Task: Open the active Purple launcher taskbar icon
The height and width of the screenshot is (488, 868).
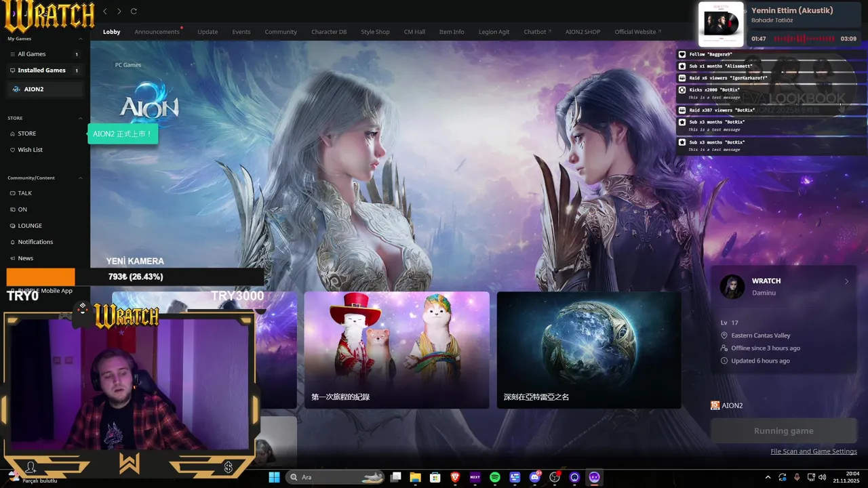Action: (595, 477)
